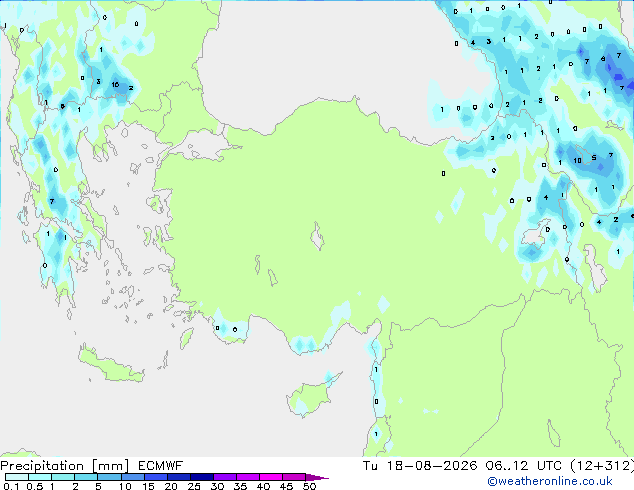Pick the 40–45 mm magenta legend swatch

(x=271, y=477)
